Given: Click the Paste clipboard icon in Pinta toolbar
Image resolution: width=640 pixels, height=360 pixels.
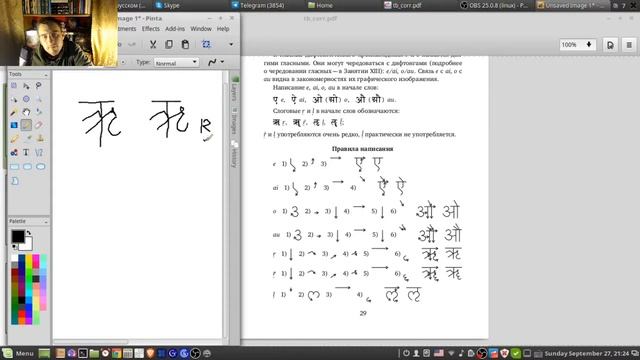Looking at the screenshot, I should pyautogui.click(x=185, y=44).
